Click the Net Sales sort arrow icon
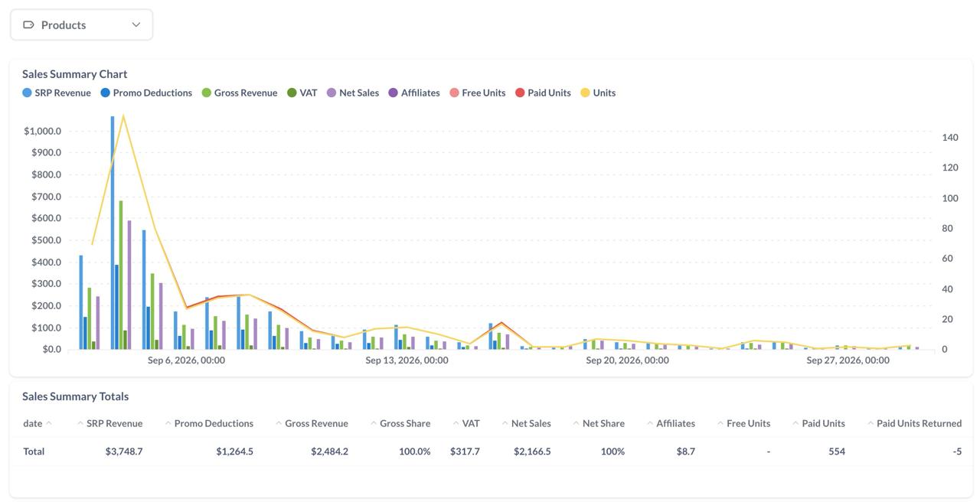The image size is (980, 502). click(505, 423)
